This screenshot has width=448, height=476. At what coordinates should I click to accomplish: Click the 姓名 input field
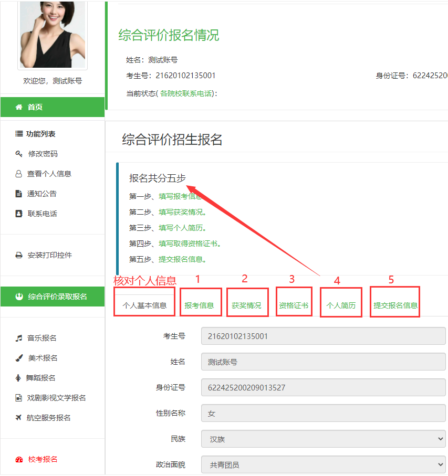click(323, 362)
